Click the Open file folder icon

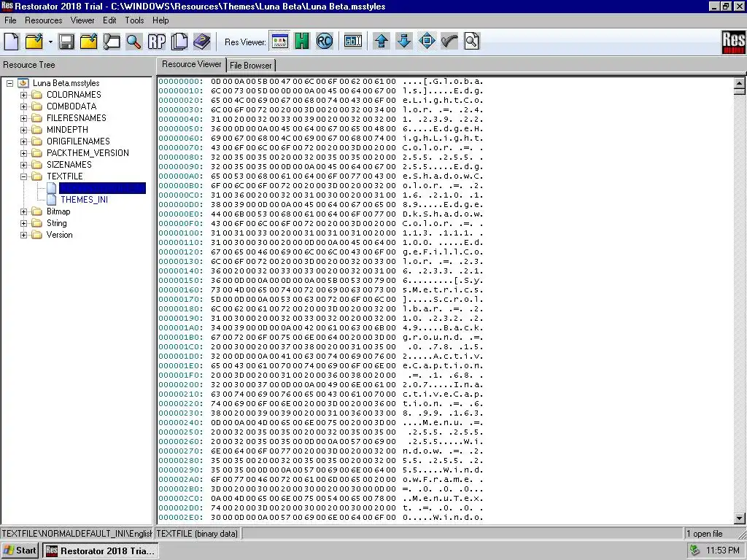[x=34, y=42]
